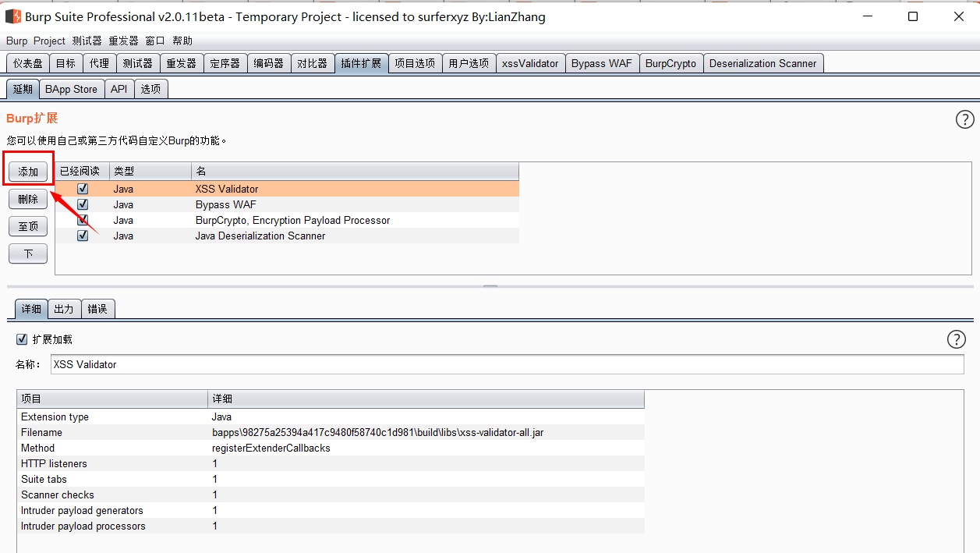Open the 窗口 menu

click(155, 41)
